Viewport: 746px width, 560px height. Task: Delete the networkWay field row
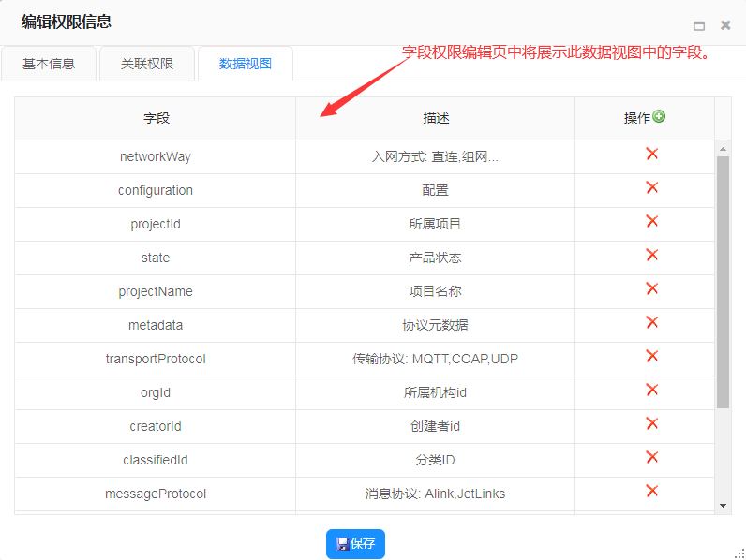pyautogui.click(x=652, y=155)
